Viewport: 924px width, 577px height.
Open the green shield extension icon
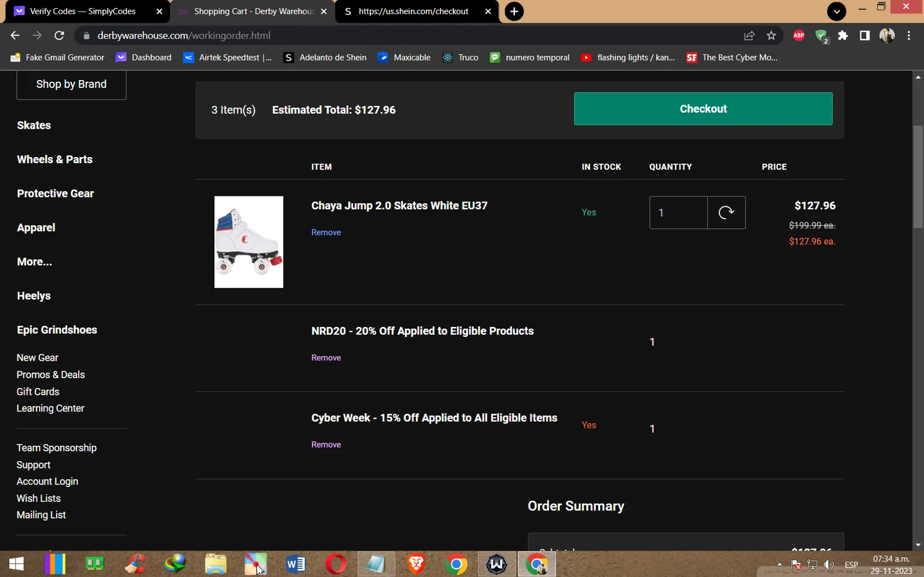click(x=821, y=36)
